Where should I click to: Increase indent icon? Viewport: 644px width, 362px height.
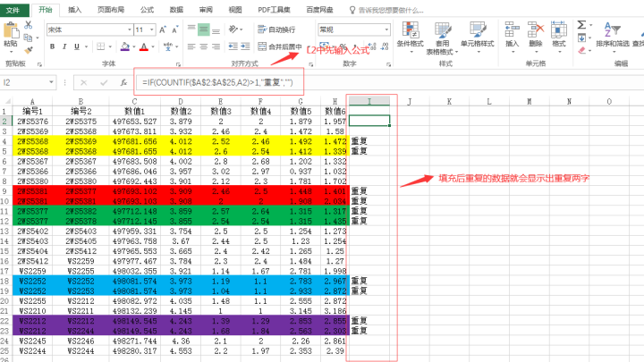[245, 46]
